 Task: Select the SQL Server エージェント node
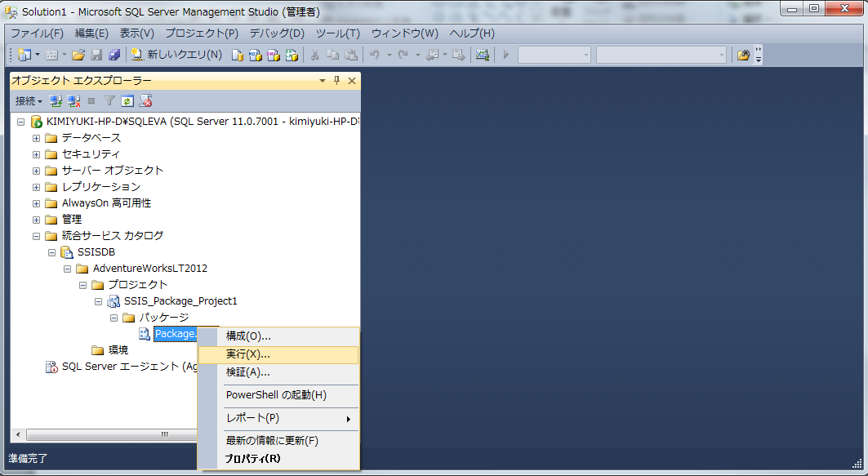pos(129,367)
